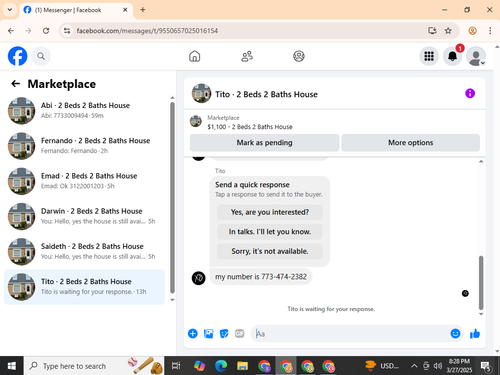Open the Facebook logo home link
The height and width of the screenshot is (375, 500).
tap(17, 56)
